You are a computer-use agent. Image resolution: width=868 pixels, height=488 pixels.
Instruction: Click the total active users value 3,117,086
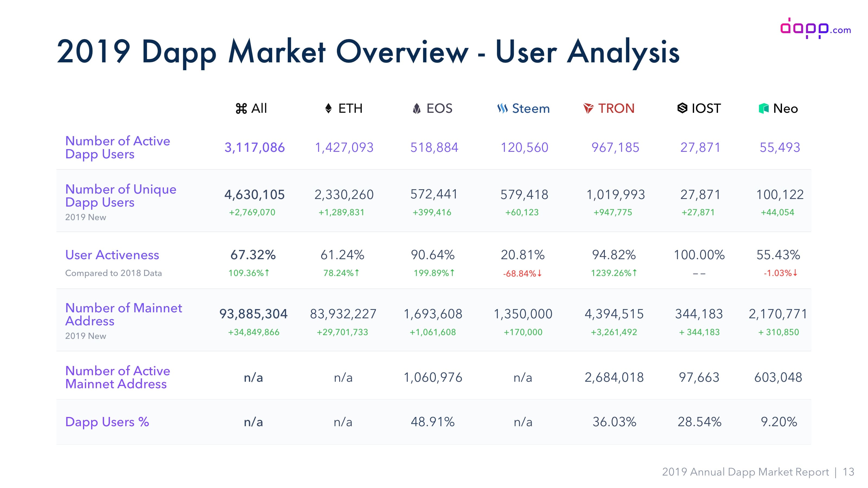click(254, 147)
